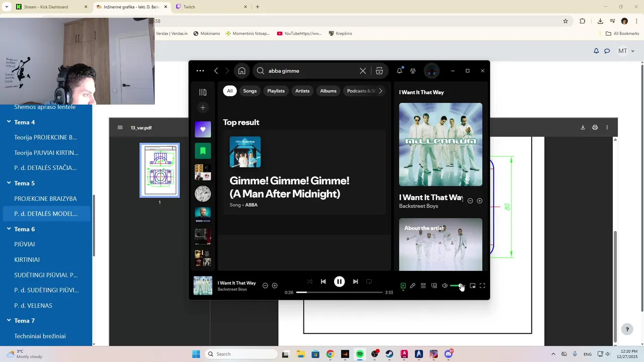Click Millennium album cover in right panel

(441, 144)
